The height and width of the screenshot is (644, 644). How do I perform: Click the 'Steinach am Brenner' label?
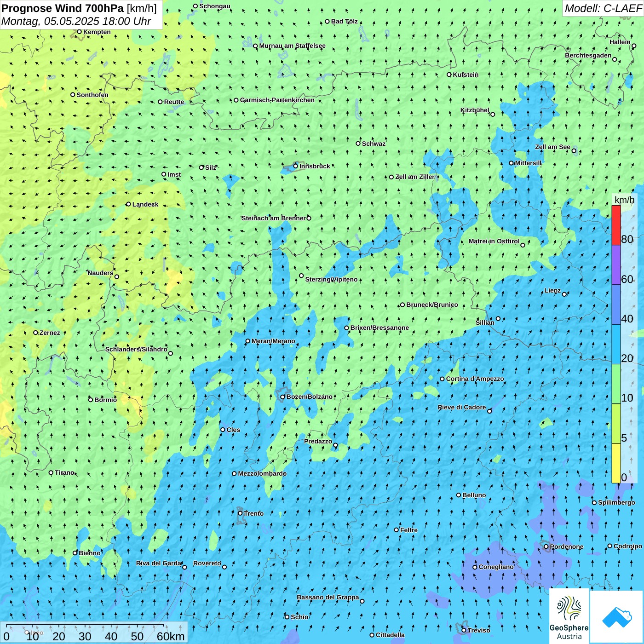(x=274, y=218)
